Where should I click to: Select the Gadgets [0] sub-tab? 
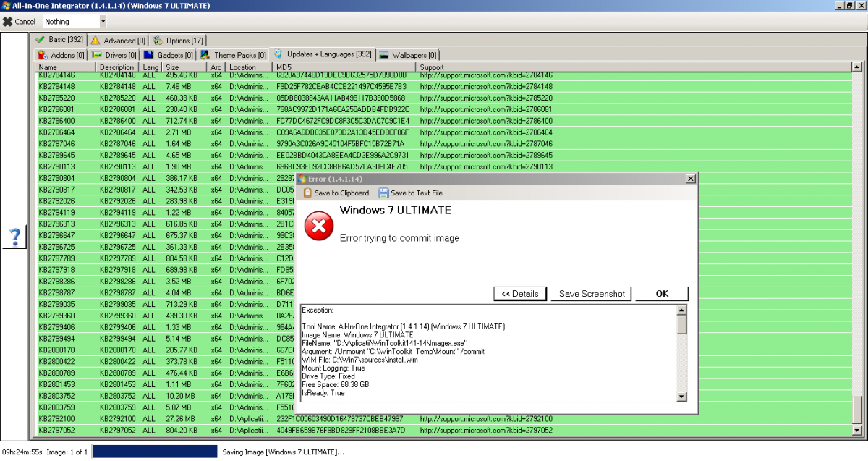pos(169,55)
